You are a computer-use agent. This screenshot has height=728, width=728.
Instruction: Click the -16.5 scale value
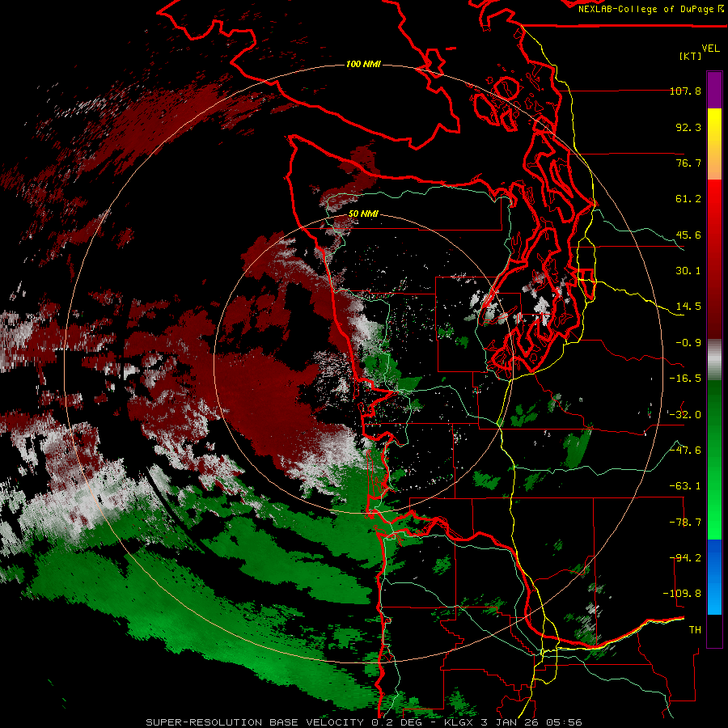(685, 379)
